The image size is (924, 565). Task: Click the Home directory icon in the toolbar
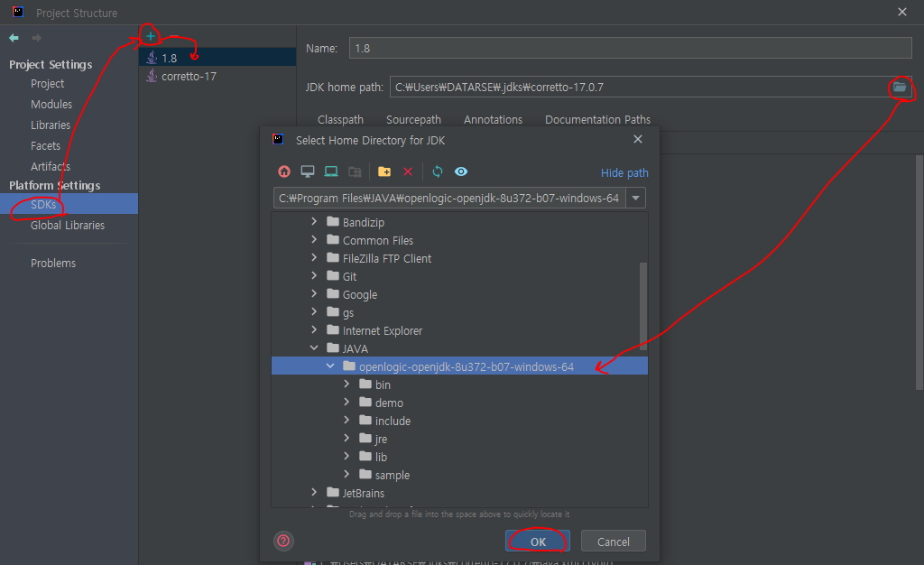click(x=284, y=171)
